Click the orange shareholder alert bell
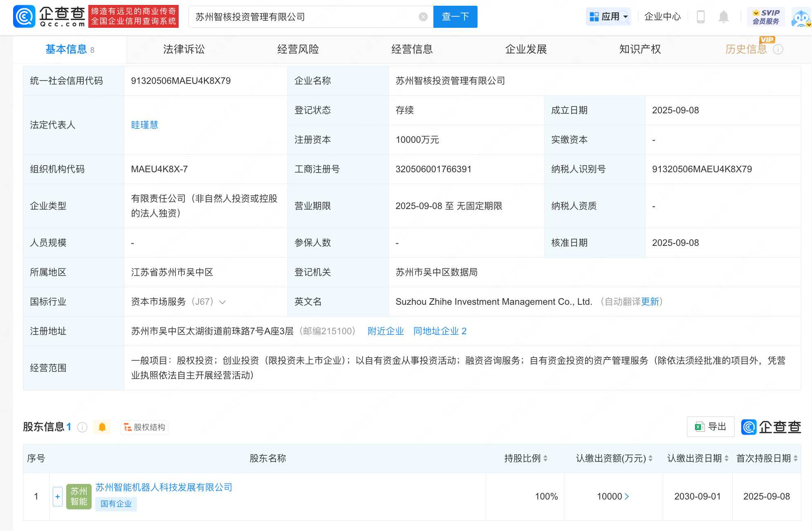The height and width of the screenshot is (531, 812). [102, 427]
